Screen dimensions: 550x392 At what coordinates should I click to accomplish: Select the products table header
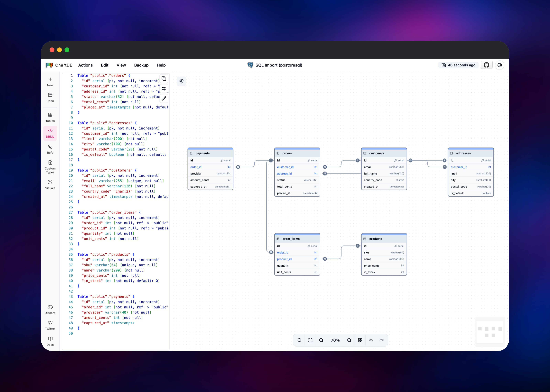(384, 238)
